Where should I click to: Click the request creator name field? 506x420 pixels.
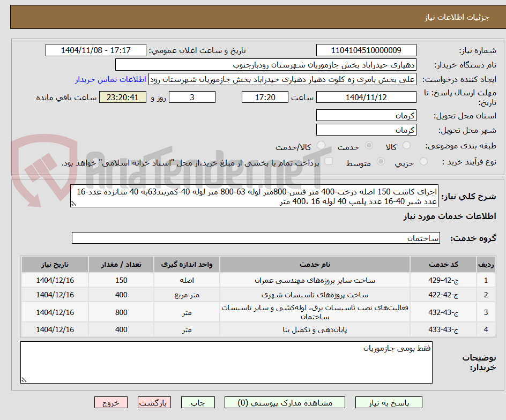point(282,79)
